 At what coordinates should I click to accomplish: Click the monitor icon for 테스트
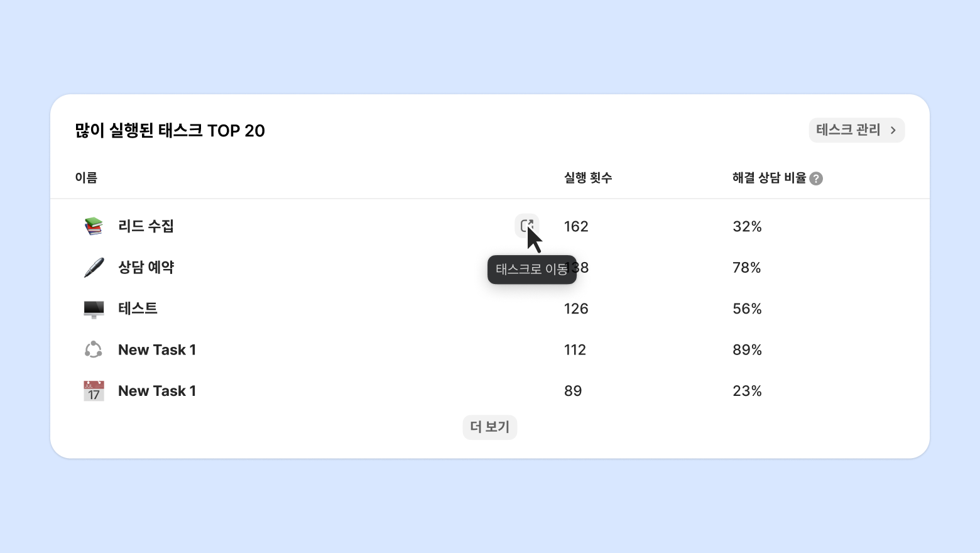(x=94, y=309)
